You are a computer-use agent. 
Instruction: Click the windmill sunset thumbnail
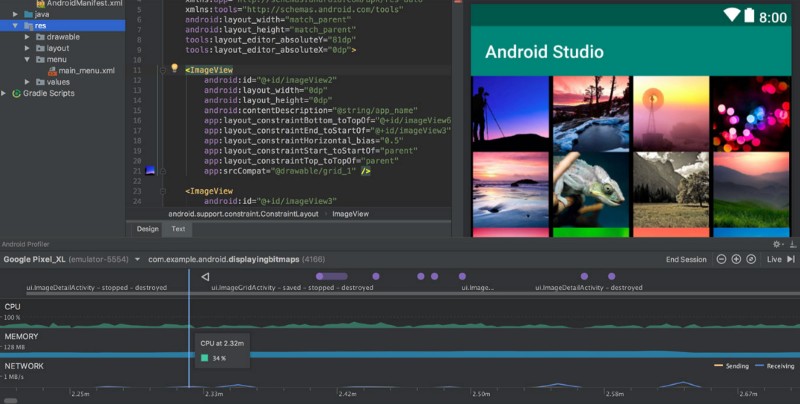pyautogui.click(x=671, y=113)
